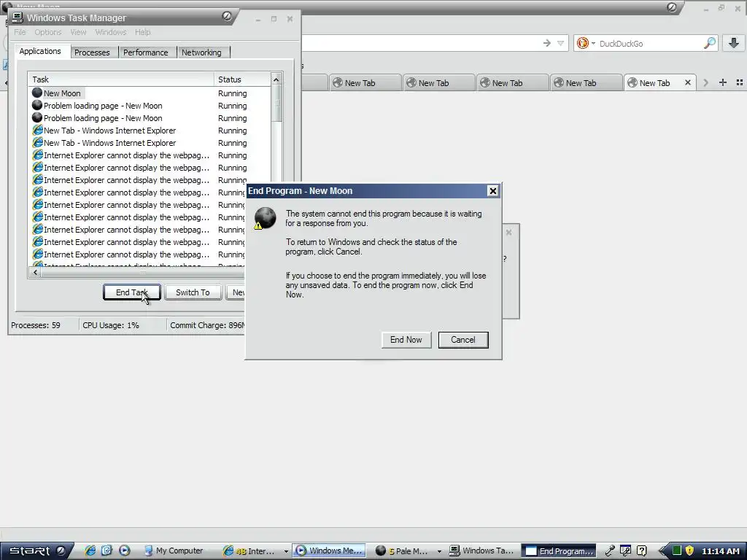The image size is (747, 560).
Task: Close End Program dialog with X
Action: click(x=492, y=191)
